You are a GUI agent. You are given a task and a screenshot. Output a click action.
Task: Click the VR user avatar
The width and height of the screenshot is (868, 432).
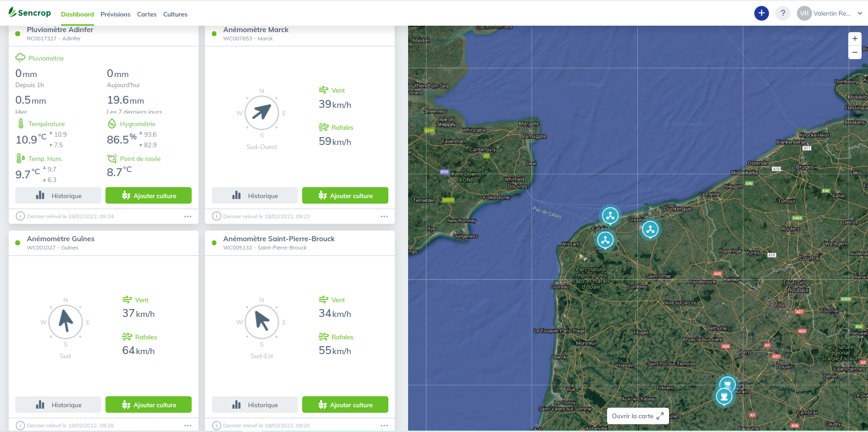804,13
